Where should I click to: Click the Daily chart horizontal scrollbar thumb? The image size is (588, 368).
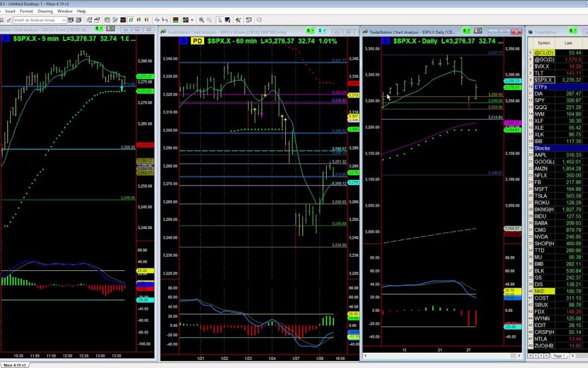point(512,355)
